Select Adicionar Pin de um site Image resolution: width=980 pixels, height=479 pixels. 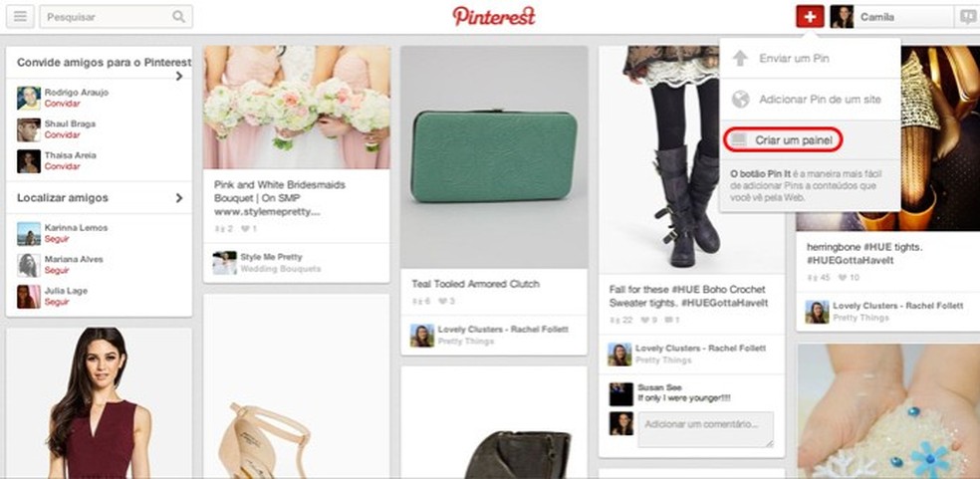810,99
